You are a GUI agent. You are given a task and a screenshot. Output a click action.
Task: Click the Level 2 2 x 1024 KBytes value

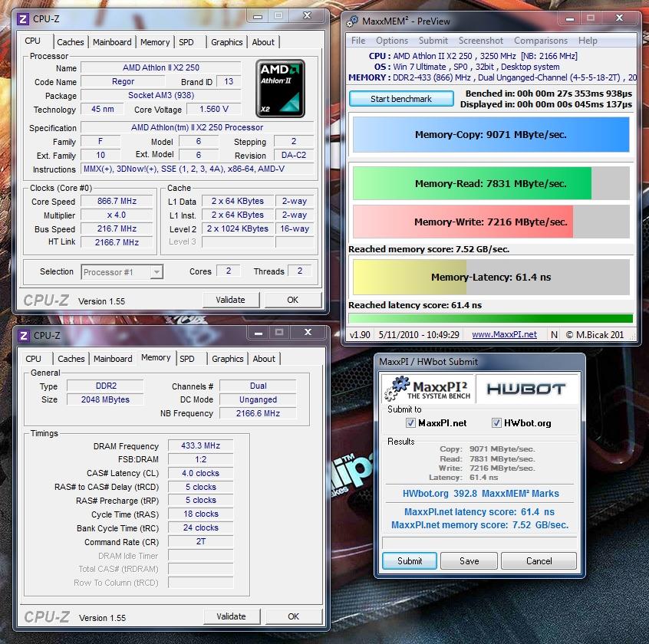[238, 228]
